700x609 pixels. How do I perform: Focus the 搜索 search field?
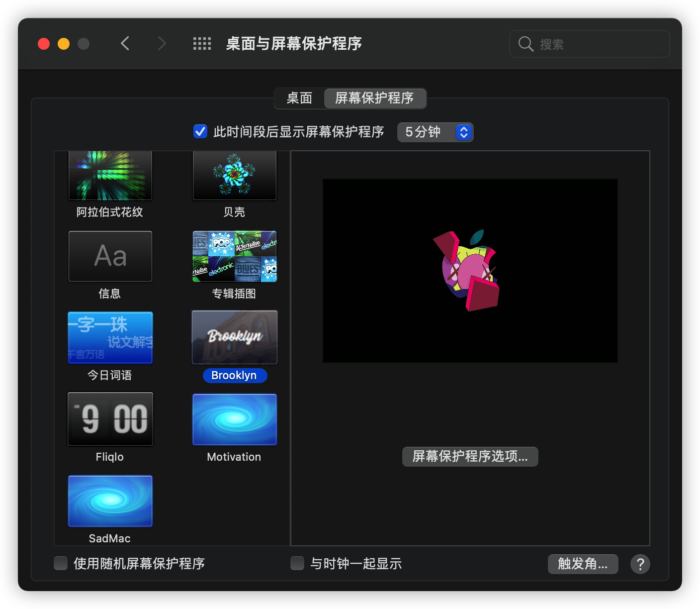(x=590, y=44)
